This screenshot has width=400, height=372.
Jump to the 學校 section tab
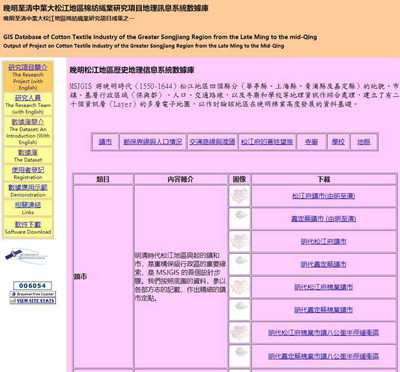click(x=338, y=142)
